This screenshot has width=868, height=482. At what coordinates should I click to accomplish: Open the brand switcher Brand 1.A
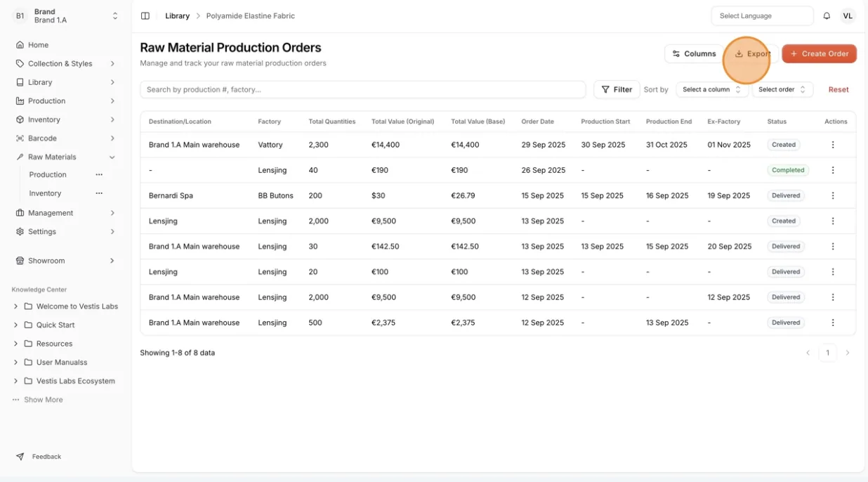pyautogui.click(x=67, y=16)
